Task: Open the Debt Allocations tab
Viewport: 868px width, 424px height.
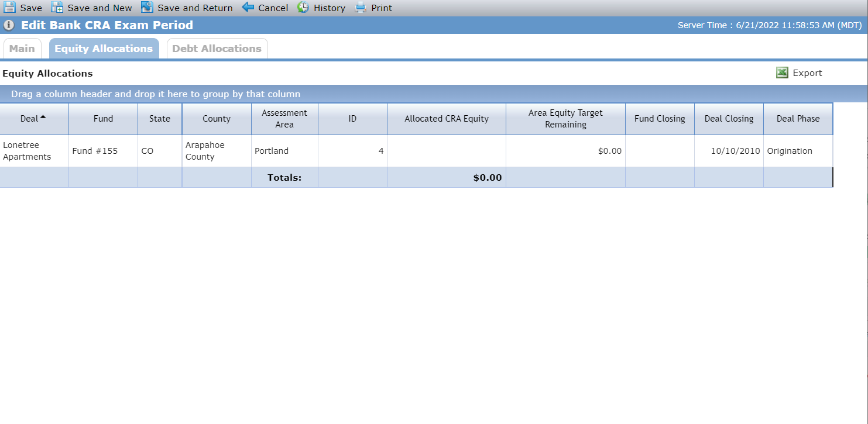Action: coord(217,49)
